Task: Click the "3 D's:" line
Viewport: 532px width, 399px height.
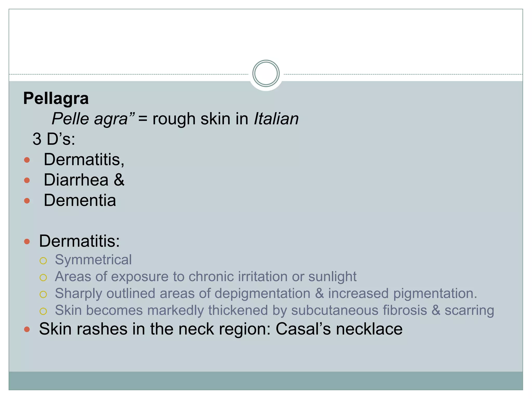Action: [54, 139]
